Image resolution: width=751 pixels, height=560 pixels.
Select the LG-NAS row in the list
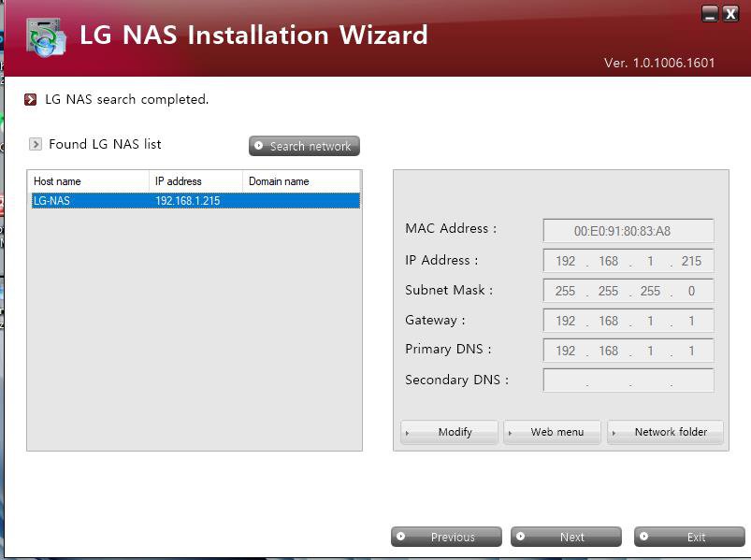(x=195, y=201)
